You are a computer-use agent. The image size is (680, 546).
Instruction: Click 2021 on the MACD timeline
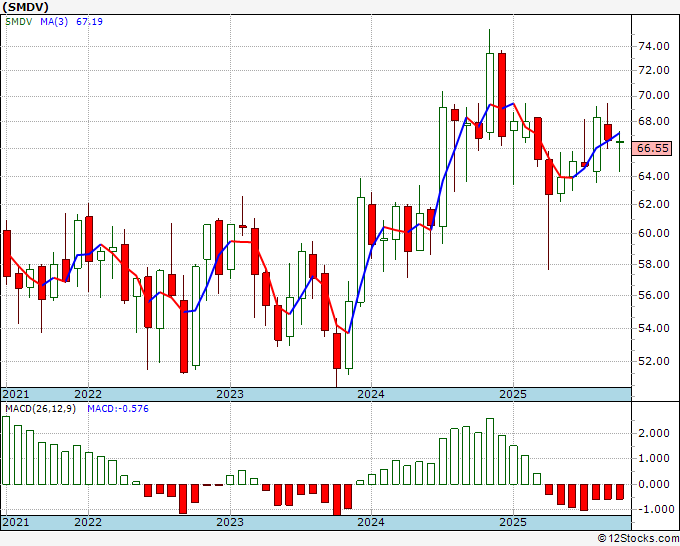point(16,522)
